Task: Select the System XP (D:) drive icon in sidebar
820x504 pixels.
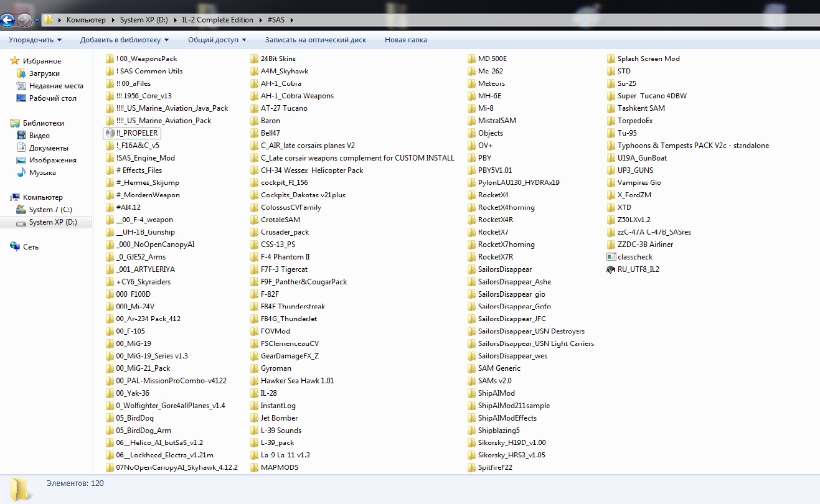Action: 22,222
